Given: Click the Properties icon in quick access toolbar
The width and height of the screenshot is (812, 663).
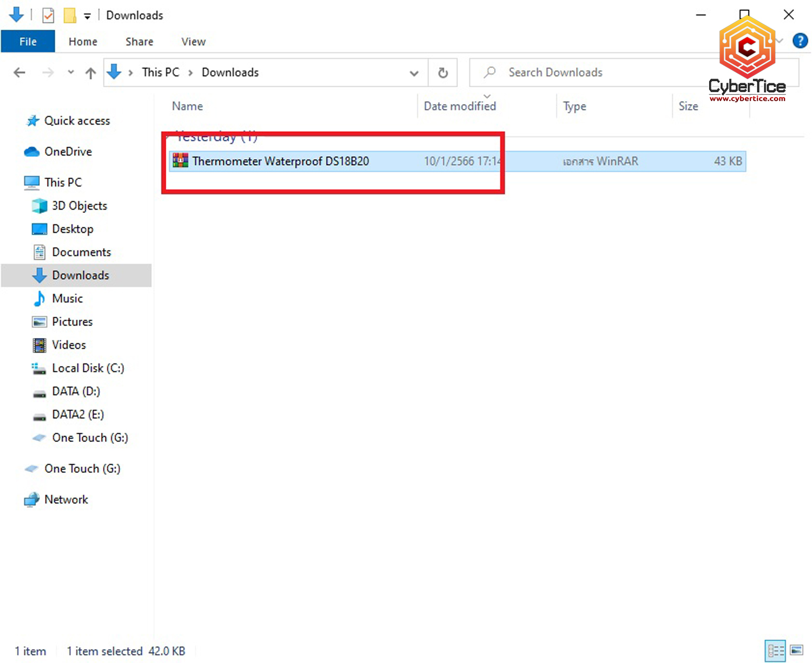Looking at the screenshot, I should coord(48,15).
